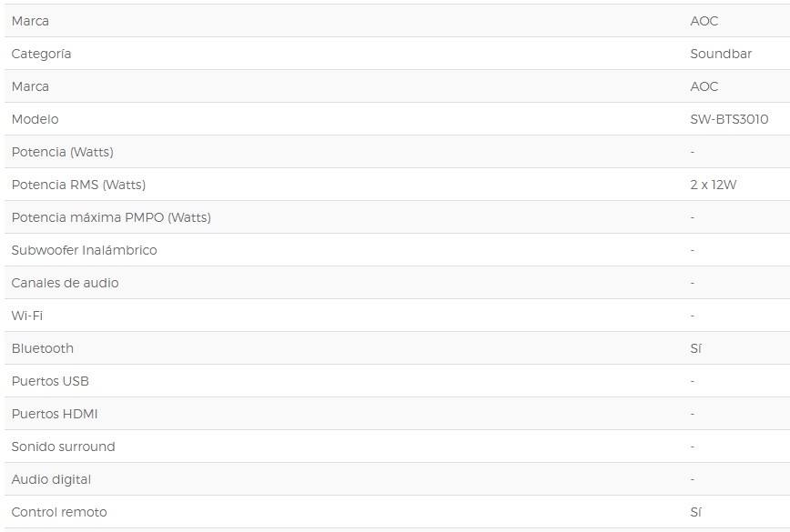Click the Canales de audio label

(65, 283)
